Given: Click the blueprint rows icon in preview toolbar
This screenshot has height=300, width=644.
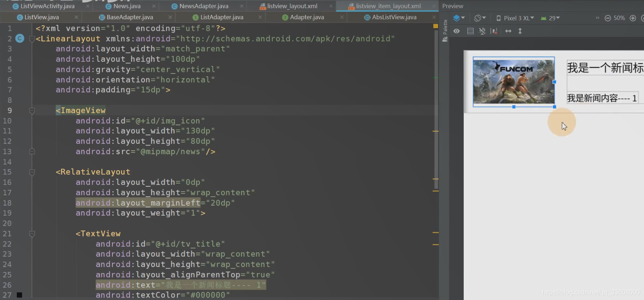Looking at the screenshot, I should 470,31.
